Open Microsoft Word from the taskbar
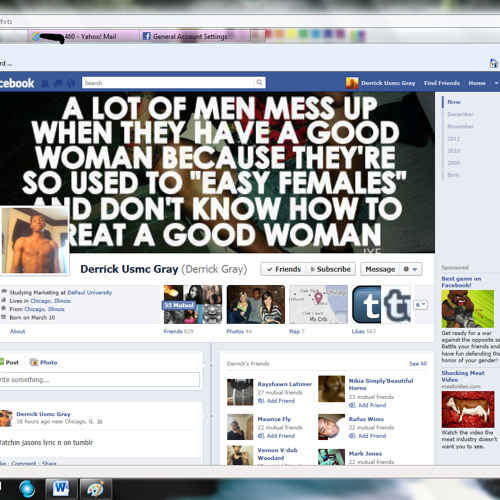Screen dimensions: 500x500 [x=61, y=489]
